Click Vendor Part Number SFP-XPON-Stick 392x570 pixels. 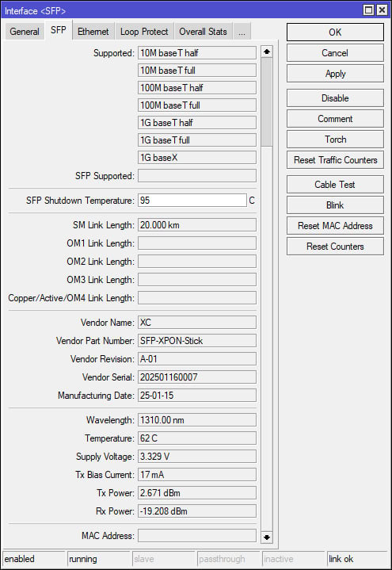click(x=197, y=341)
